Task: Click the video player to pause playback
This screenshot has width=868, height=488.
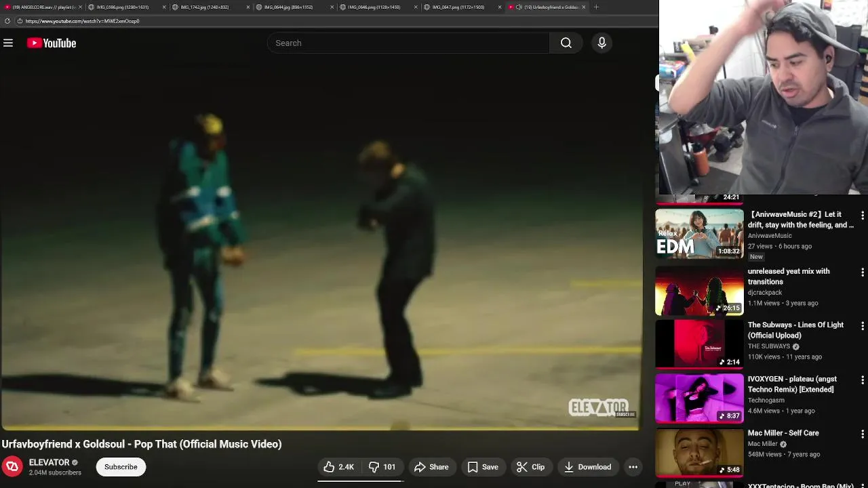Action: coord(320,244)
